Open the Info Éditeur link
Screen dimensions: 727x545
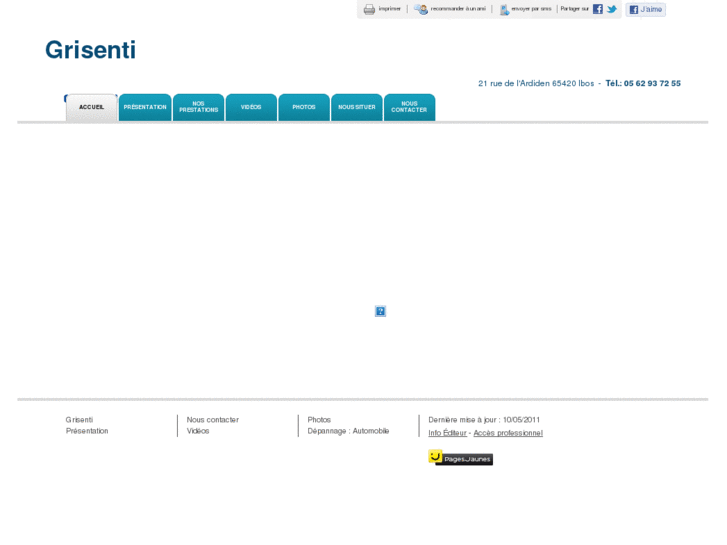coord(447,433)
